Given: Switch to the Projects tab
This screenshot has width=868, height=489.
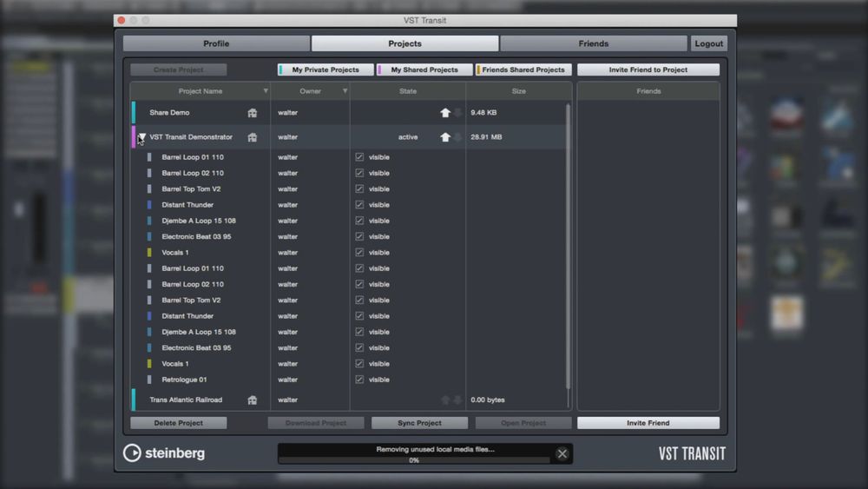Looking at the screenshot, I should (x=404, y=43).
